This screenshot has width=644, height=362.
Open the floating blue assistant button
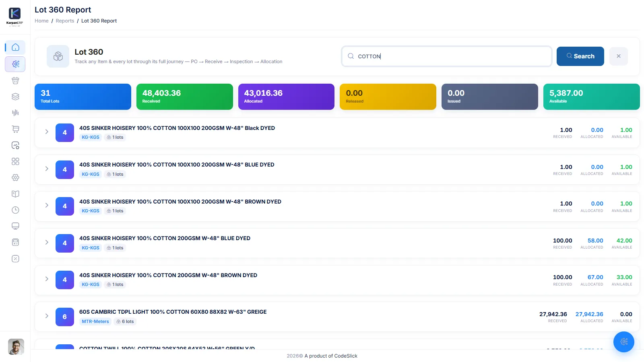(624, 342)
